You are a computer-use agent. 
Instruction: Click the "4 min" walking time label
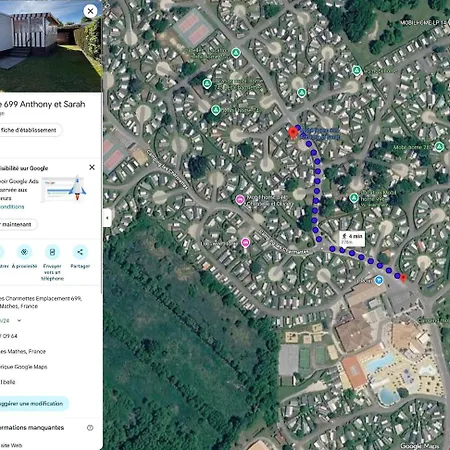point(352,238)
